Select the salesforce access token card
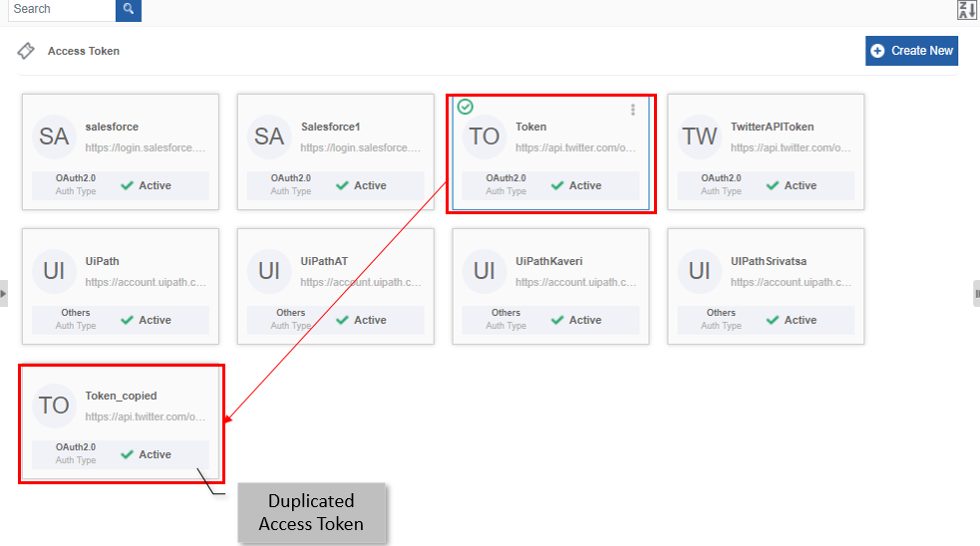The width and height of the screenshot is (980, 546). click(x=121, y=151)
